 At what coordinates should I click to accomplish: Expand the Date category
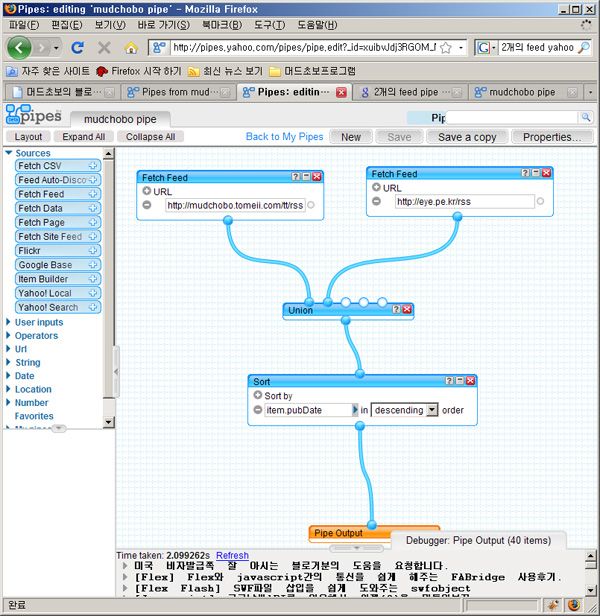(8, 376)
